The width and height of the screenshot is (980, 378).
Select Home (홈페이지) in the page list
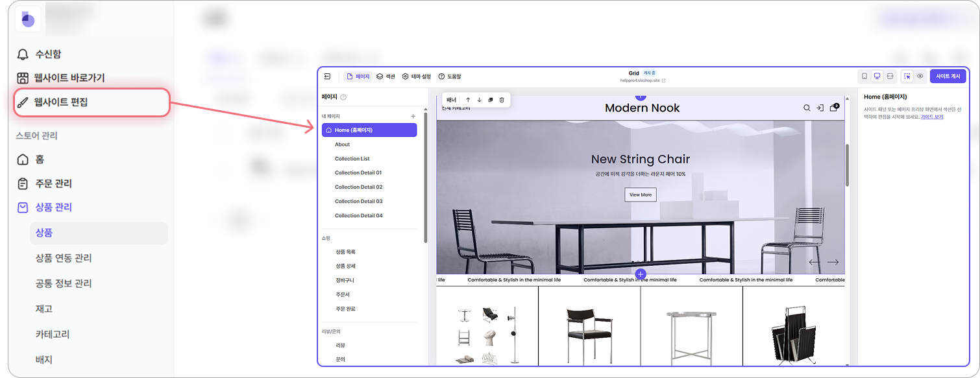pyautogui.click(x=369, y=130)
